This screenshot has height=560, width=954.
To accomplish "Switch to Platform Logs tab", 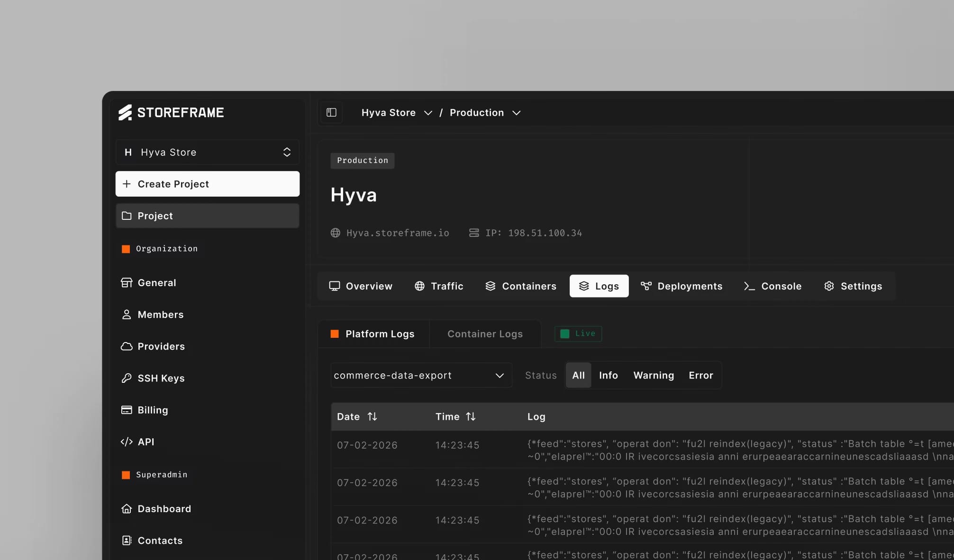I will tap(373, 334).
